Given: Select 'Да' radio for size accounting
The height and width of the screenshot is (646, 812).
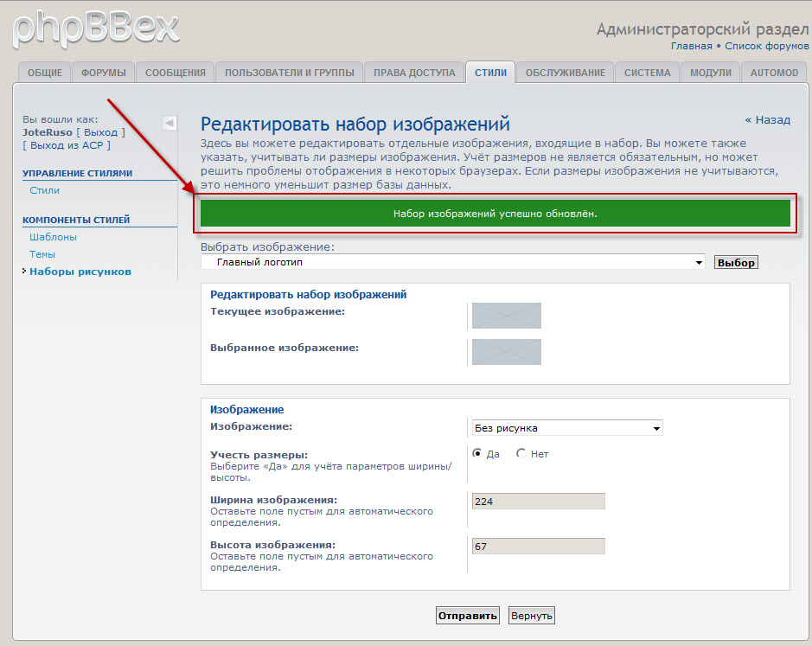Looking at the screenshot, I should [477, 453].
